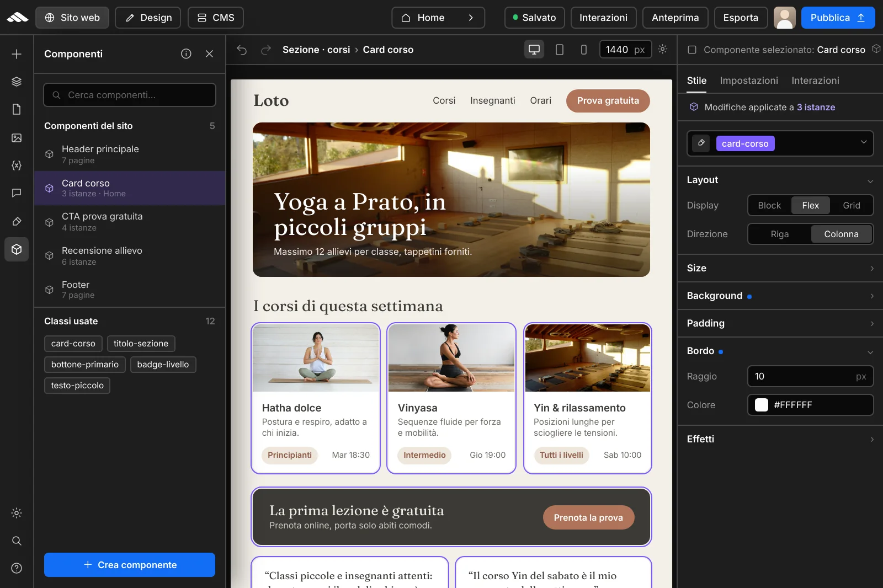
Task: Click the Anteprima button
Action: tap(675, 18)
